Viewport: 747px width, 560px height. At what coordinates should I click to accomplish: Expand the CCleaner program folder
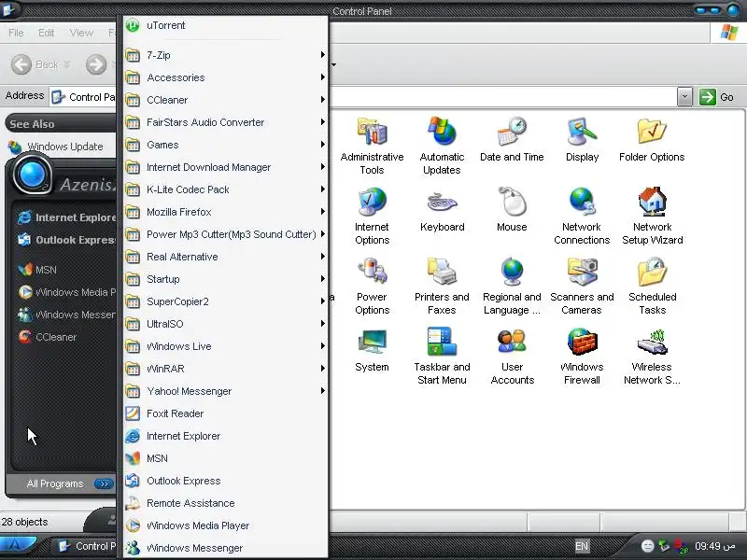coord(226,100)
